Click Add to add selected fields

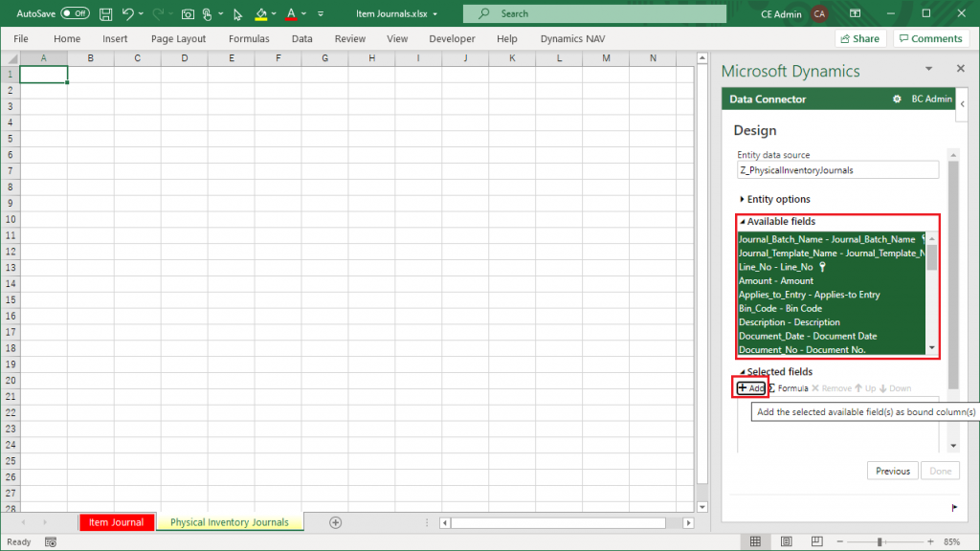pyautogui.click(x=750, y=388)
